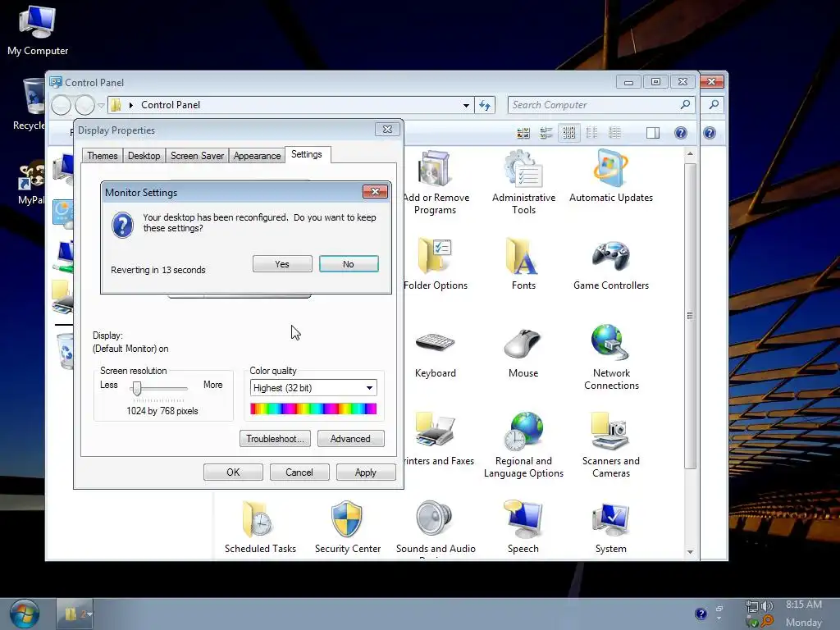Click the Control Panel help icon
This screenshot has height=630, width=840.
681,133
